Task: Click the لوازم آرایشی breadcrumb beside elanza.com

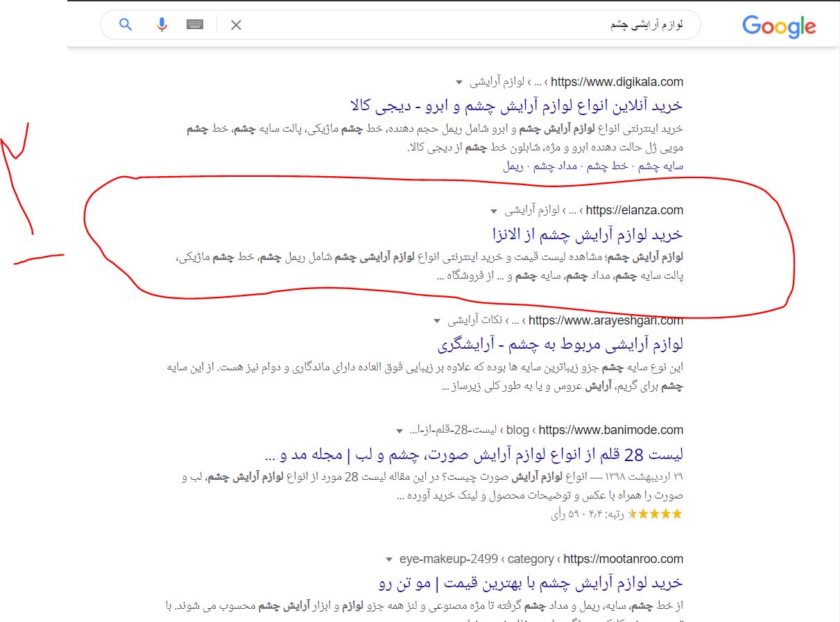Action: (531, 211)
